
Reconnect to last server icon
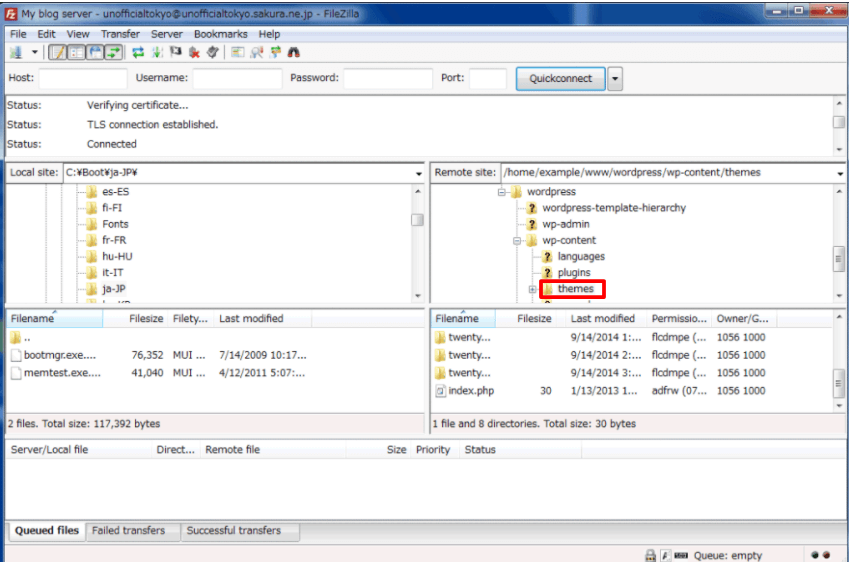[212, 53]
